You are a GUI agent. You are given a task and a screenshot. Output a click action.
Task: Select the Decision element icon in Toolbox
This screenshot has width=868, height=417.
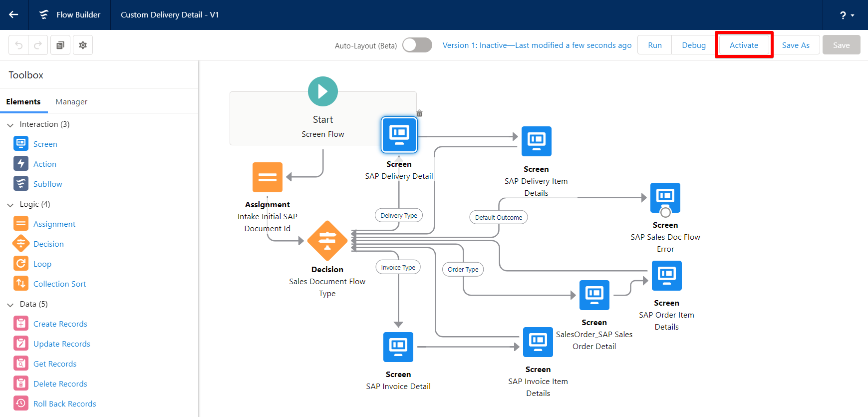pos(21,243)
